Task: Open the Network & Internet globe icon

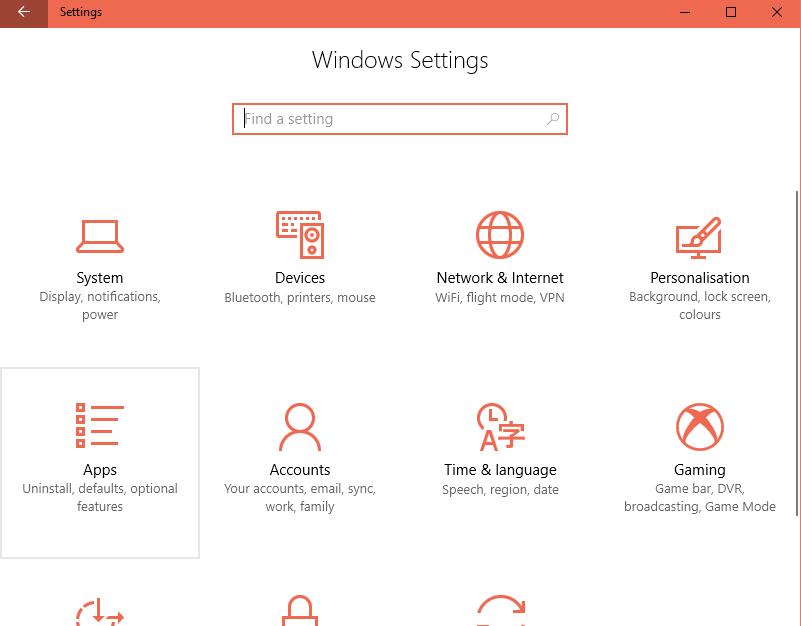Action: coord(500,235)
